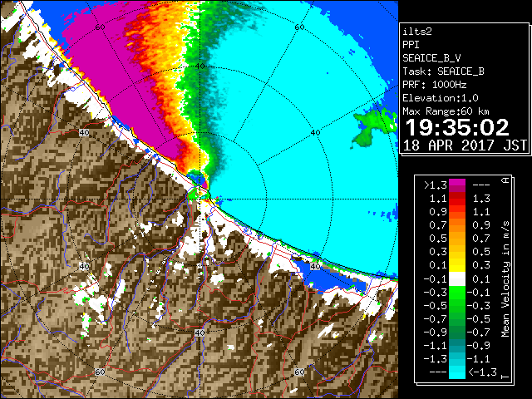Click the isolated green echo patch offshore east
The height and width of the screenshot is (399, 532).
click(x=373, y=127)
